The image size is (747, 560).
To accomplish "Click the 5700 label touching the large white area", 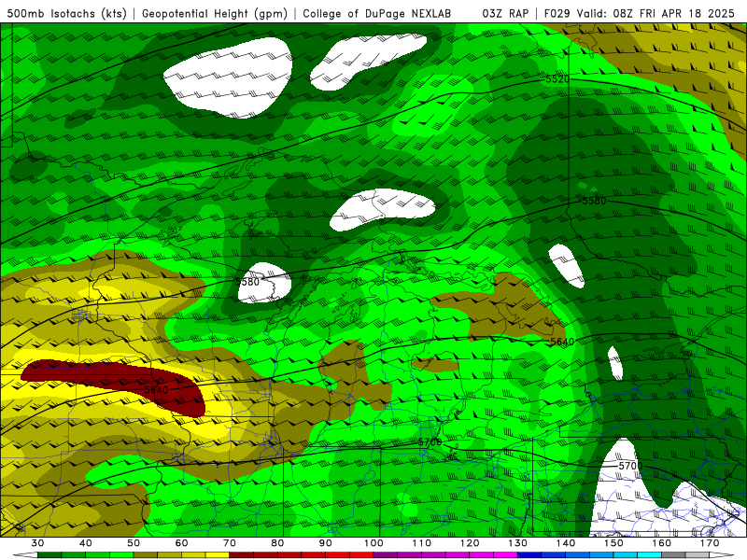I will (630, 466).
